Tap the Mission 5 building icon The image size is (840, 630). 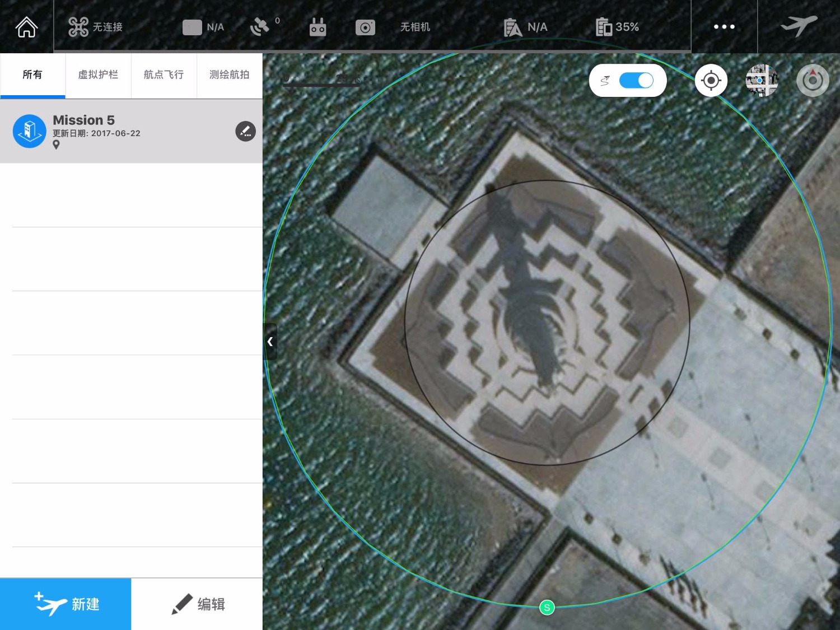click(x=29, y=131)
